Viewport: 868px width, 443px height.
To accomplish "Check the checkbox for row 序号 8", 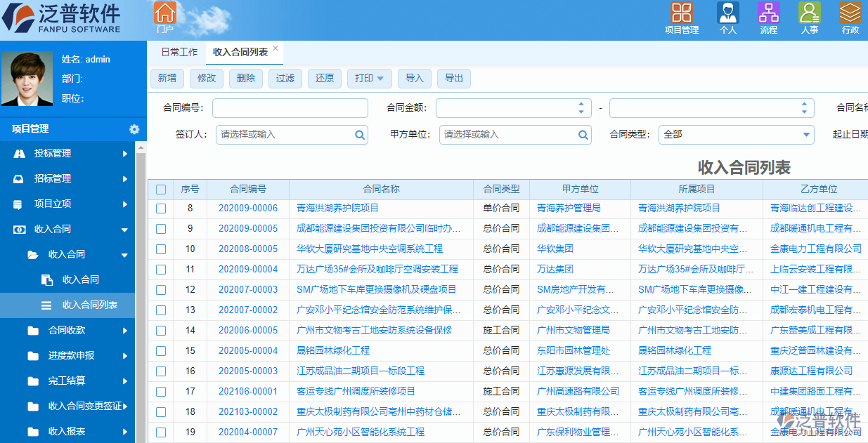I will pyautogui.click(x=161, y=208).
